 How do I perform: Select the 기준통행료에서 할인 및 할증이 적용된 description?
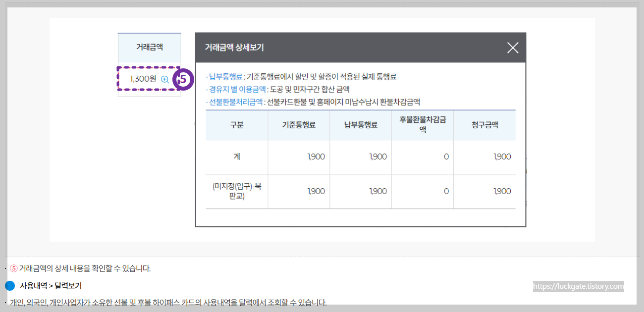[322, 77]
